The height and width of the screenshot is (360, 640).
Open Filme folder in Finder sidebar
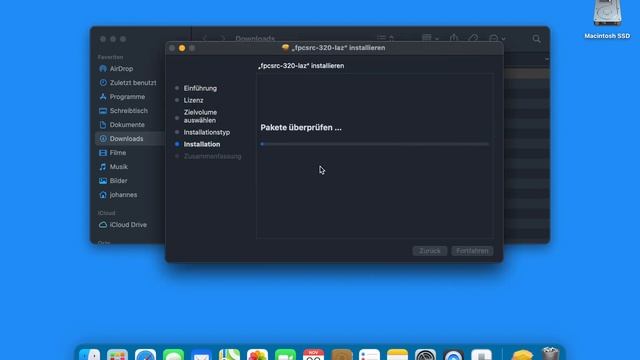113,153
